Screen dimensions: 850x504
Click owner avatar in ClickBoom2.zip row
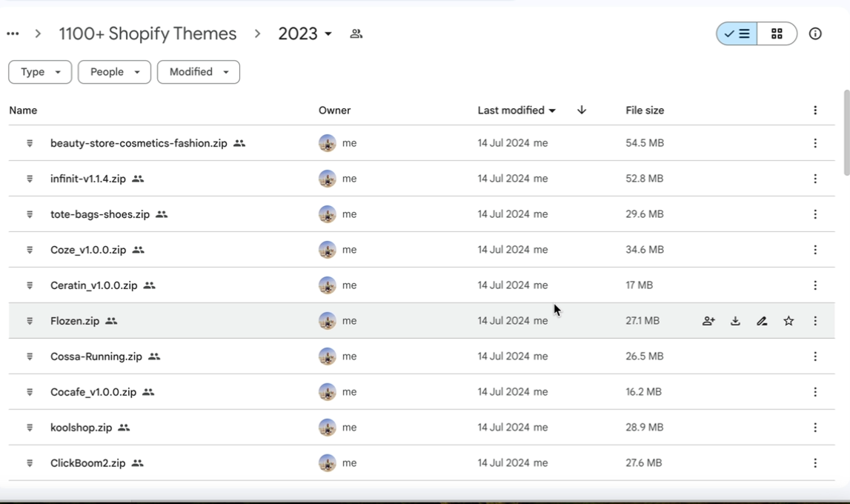(328, 462)
